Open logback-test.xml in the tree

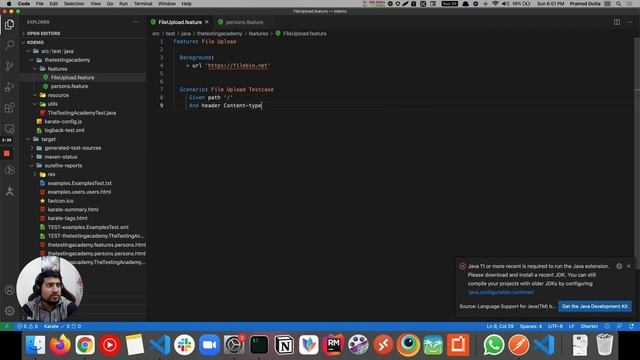click(x=64, y=130)
